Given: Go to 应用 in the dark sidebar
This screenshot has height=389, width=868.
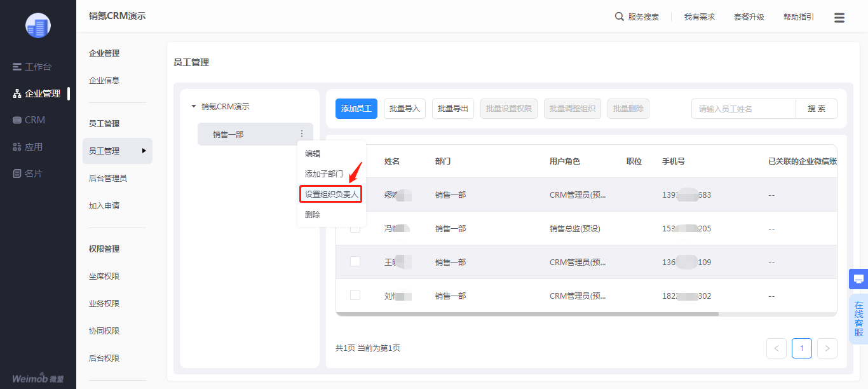Looking at the screenshot, I should pos(28,147).
